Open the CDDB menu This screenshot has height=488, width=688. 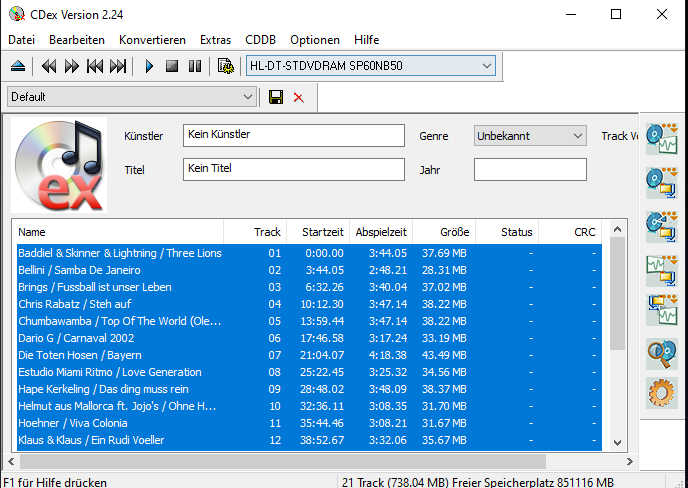tap(261, 40)
